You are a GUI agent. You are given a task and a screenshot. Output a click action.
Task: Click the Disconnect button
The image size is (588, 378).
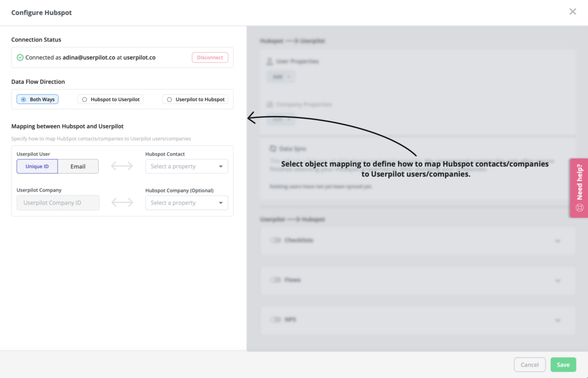pos(210,57)
